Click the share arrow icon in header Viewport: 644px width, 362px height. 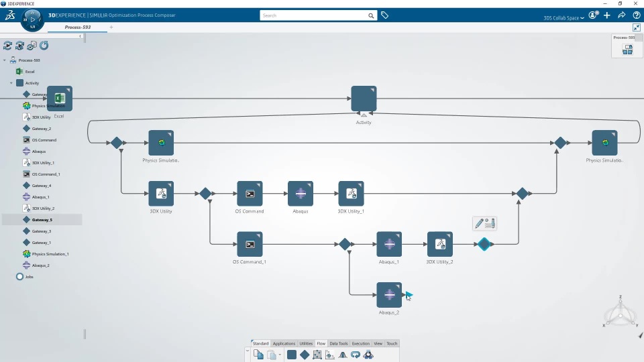coord(621,15)
